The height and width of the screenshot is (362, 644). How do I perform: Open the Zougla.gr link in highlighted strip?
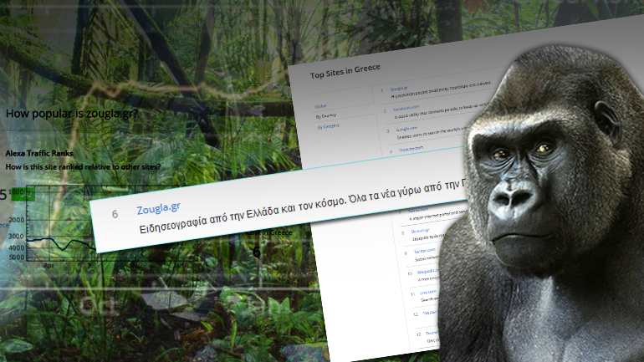[158, 206]
